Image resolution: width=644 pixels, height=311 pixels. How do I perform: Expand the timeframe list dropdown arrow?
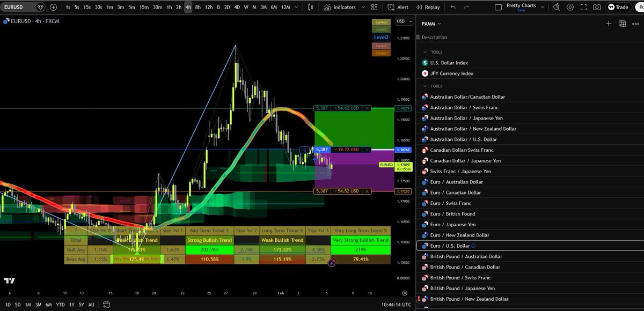[x=297, y=7]
